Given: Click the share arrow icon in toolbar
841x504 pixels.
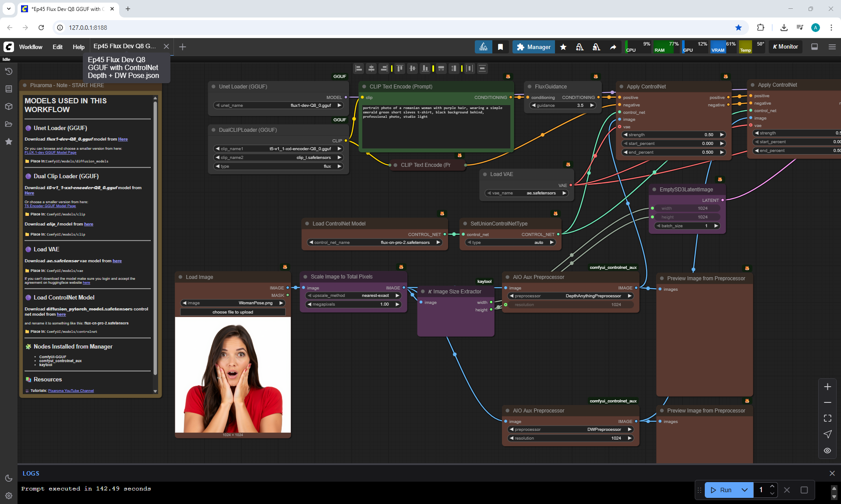Looking at the screenshot, I should 613,47.
